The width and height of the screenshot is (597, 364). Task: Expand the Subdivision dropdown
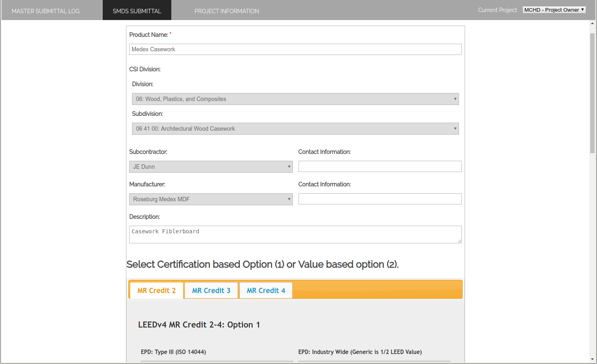pyautogui.click(x=295, y=129)
